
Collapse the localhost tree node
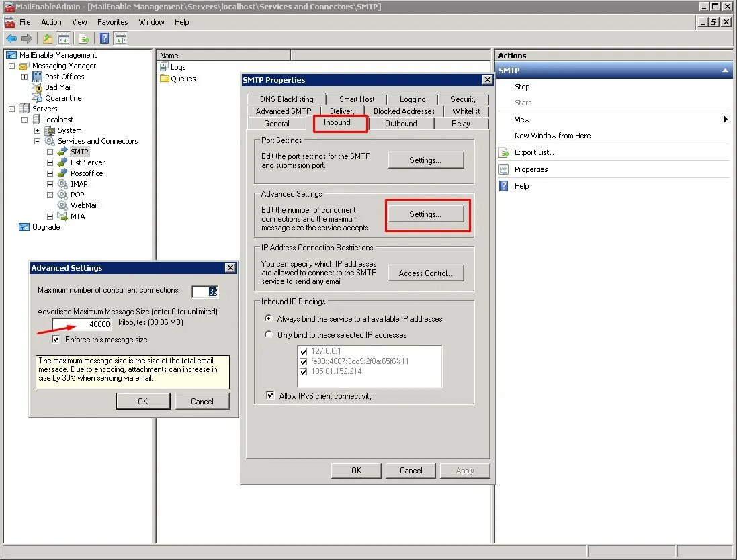24,120
